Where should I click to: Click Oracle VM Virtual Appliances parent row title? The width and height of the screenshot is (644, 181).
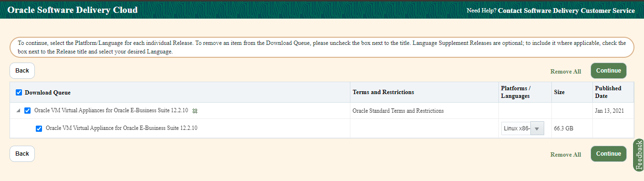pos(111,111)
